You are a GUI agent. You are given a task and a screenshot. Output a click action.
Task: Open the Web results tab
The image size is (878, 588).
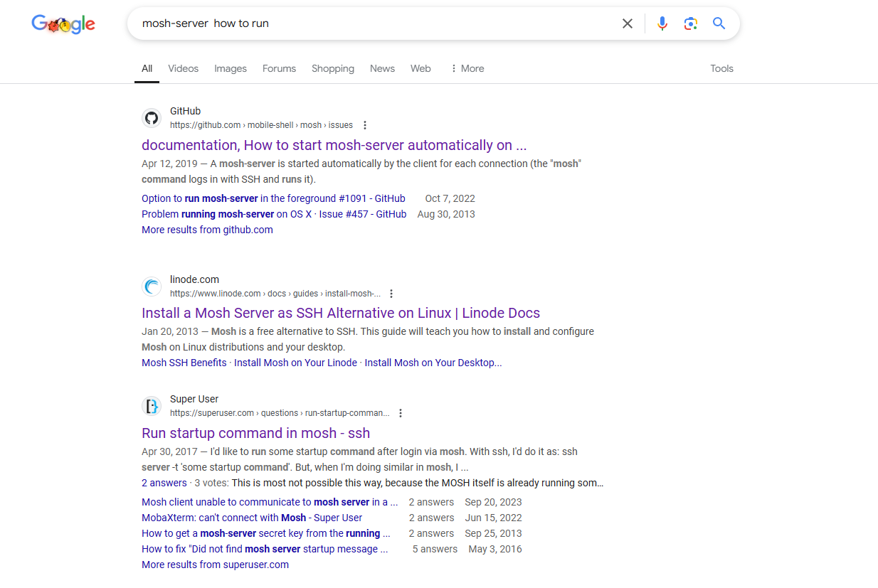coord(421,68)
